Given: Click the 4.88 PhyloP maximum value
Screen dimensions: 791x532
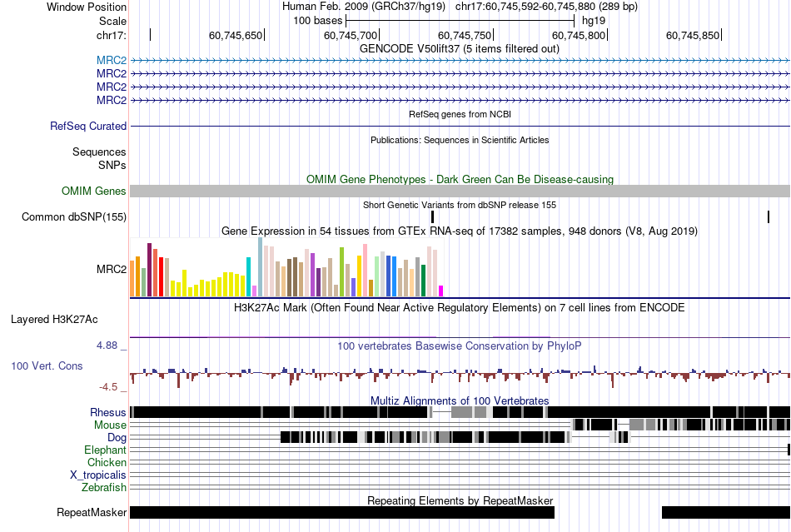Looking at the screenshot, I should click(x=107, y=346).
